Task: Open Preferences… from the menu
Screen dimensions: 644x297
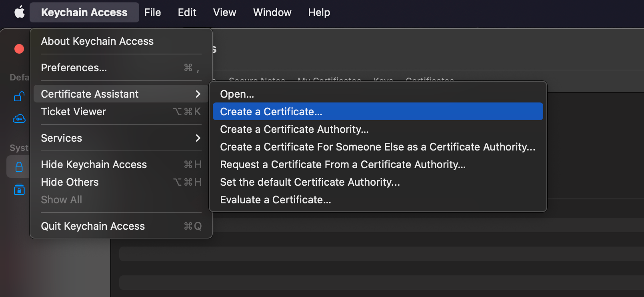Action: 121,68
